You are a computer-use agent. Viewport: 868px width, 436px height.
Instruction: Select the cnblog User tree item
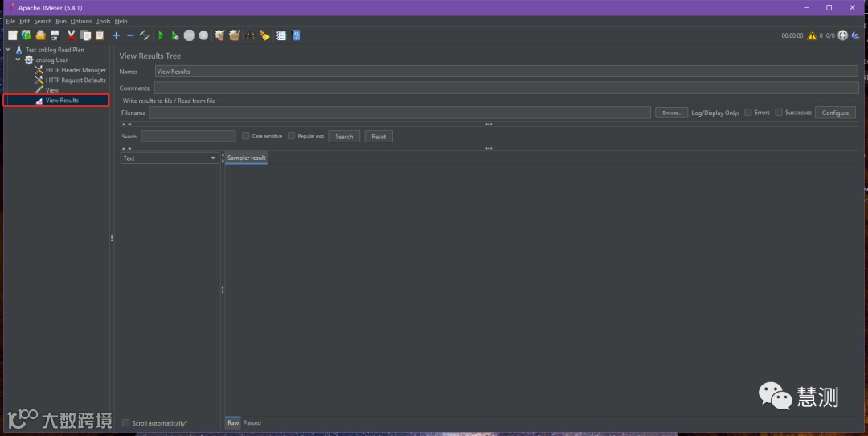pyautogui.click(x=46, y=60)
